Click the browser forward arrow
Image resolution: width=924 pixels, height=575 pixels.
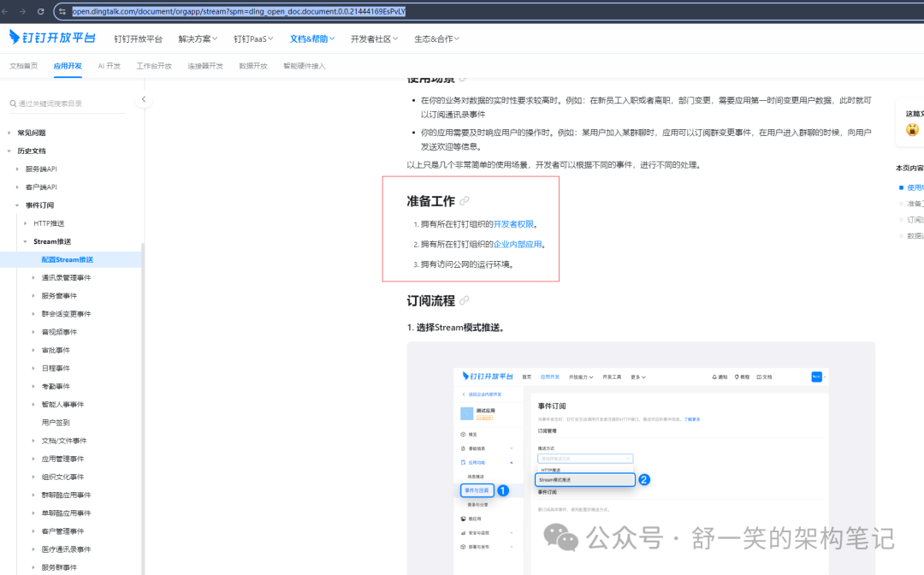coord(22,11)
